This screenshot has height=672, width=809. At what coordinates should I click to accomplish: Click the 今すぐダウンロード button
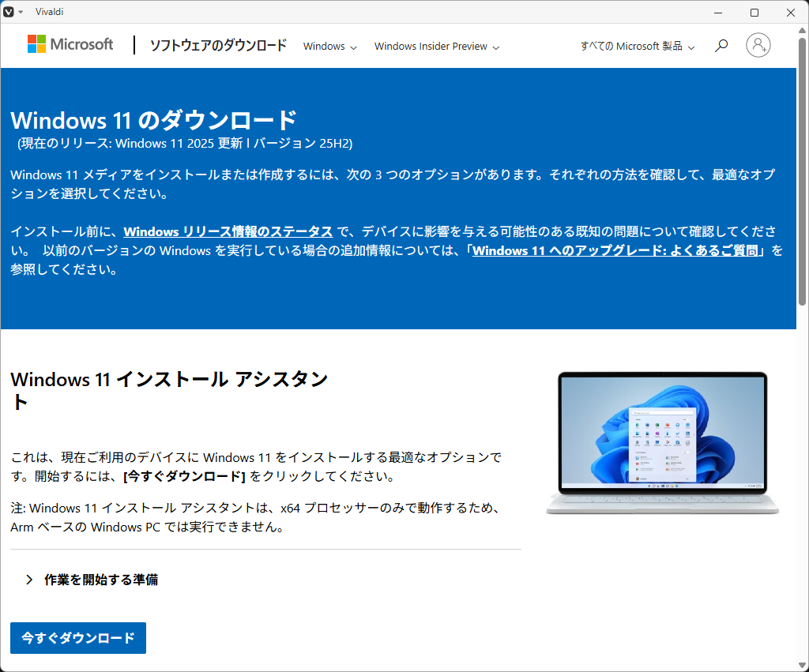(x=78, y=638)
